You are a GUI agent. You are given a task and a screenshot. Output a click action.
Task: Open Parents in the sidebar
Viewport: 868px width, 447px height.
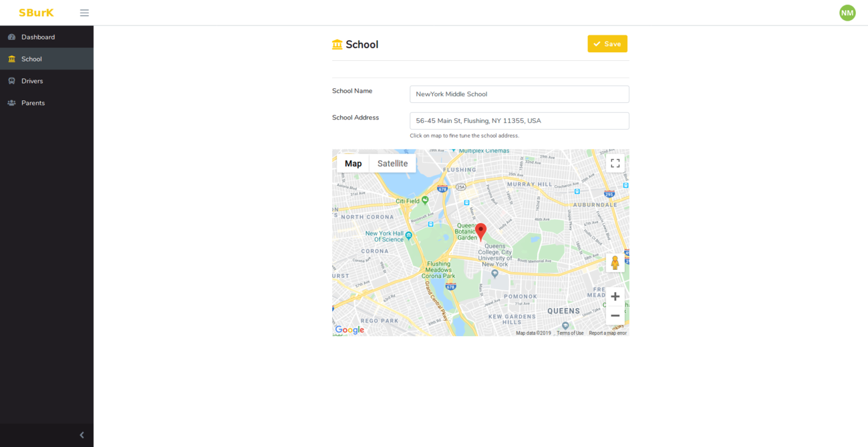pos(47,103)
